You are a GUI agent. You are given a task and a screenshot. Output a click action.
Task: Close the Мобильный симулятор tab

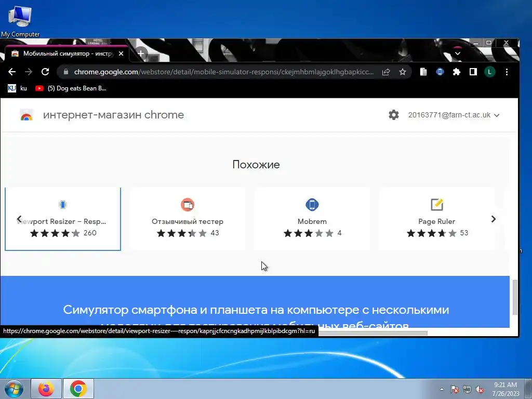coord(121,54)
